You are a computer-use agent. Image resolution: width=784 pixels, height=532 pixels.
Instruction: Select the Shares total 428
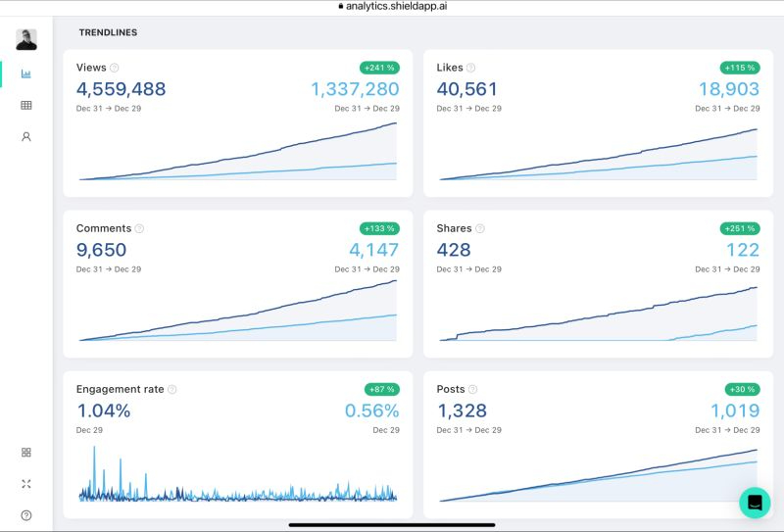(x=454, y=250)
